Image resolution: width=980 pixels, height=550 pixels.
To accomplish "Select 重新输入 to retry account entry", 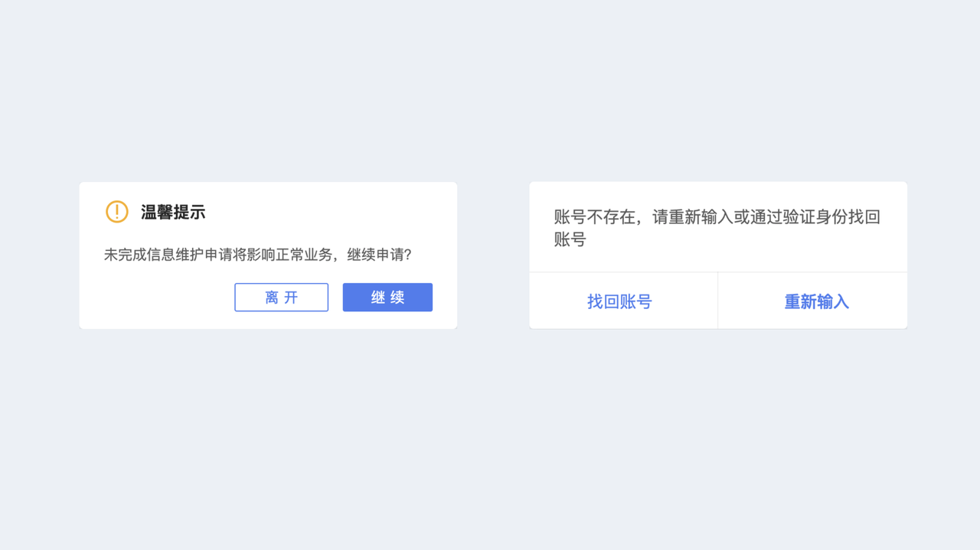I will (x=816, y=301).
